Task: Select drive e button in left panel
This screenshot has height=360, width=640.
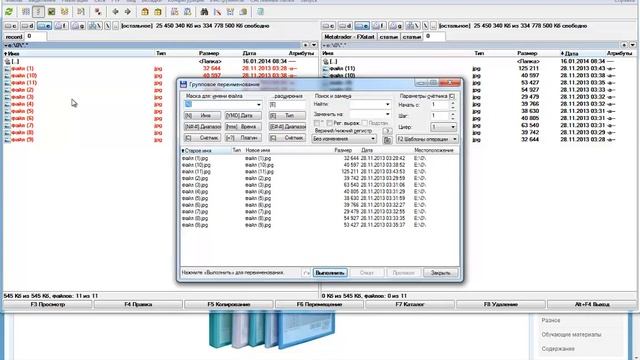Action: pos(44,26)
